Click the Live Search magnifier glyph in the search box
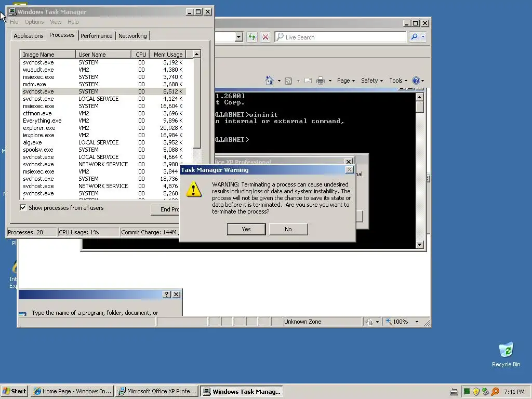This screenshot has height=399, width=532. 280,37
